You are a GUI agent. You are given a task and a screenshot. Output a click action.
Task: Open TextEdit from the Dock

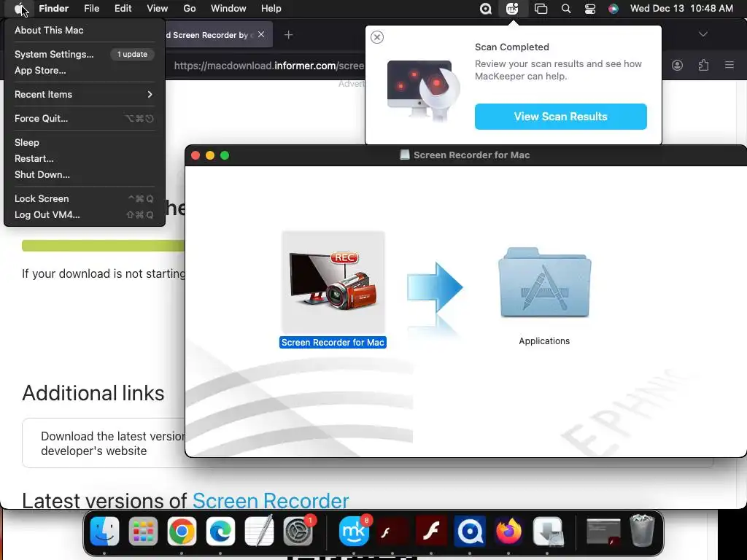point(259,531)
